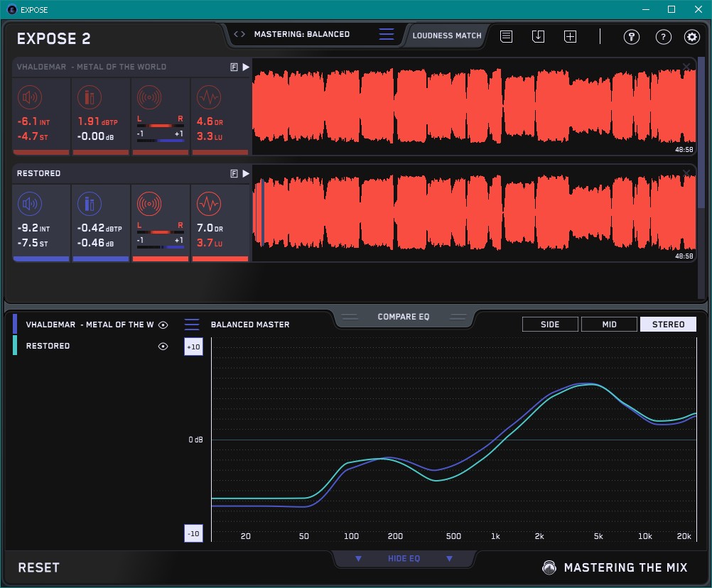The height and width of the screenshot is (588, 712).
Task: Click the export download icon in top toolbar
Action: (x=538, y=36)
